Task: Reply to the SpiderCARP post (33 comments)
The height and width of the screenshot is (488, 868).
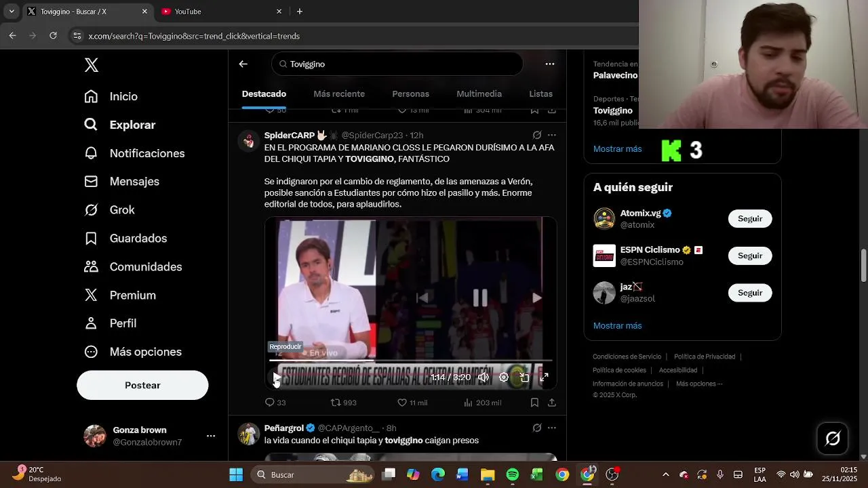Action: pos(275,403)
